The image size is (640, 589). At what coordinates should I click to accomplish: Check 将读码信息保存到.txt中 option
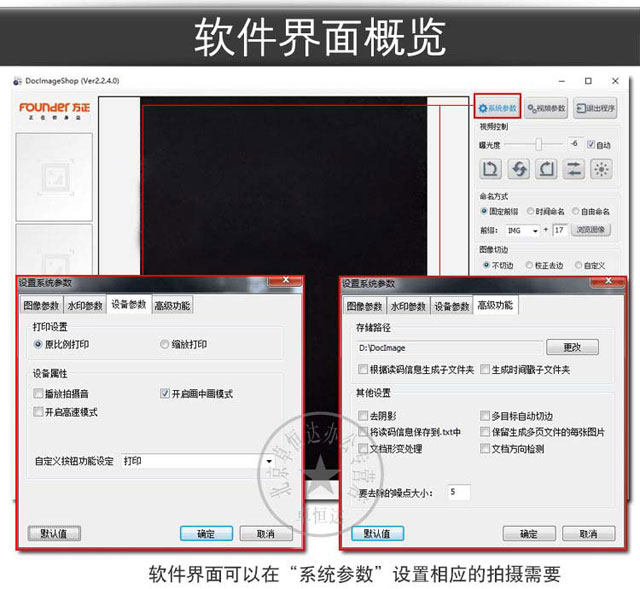point(362,431)
